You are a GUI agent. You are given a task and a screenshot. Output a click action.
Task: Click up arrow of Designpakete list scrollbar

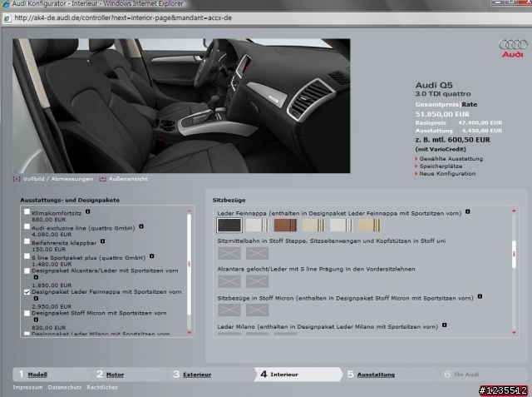point(189,211)
